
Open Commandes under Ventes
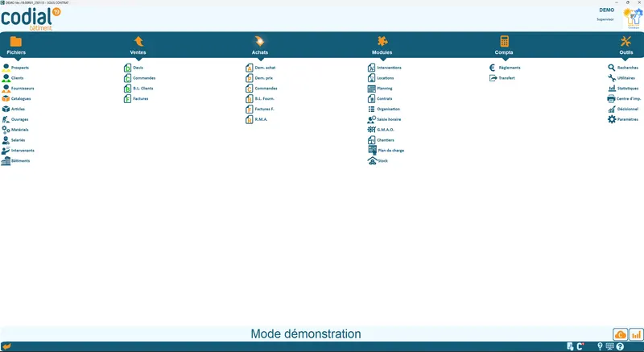coord(139,78)
